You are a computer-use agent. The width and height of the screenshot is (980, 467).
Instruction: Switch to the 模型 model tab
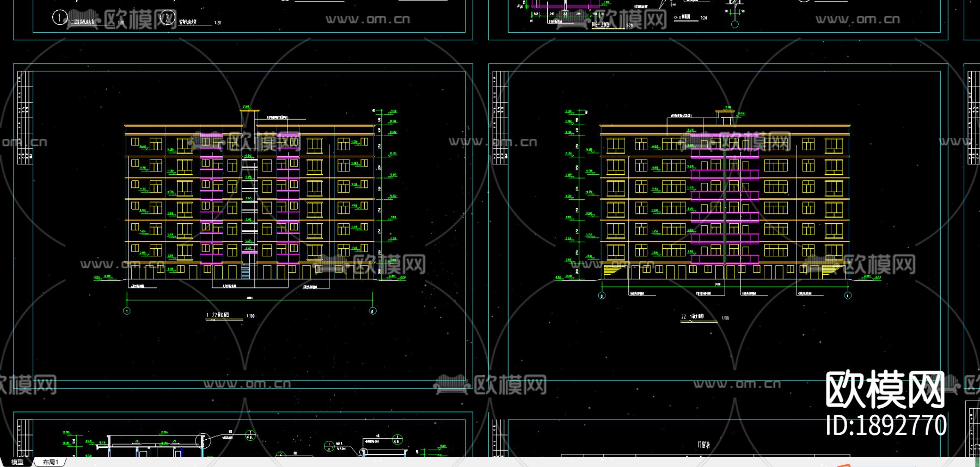click(x=17, y=462)
